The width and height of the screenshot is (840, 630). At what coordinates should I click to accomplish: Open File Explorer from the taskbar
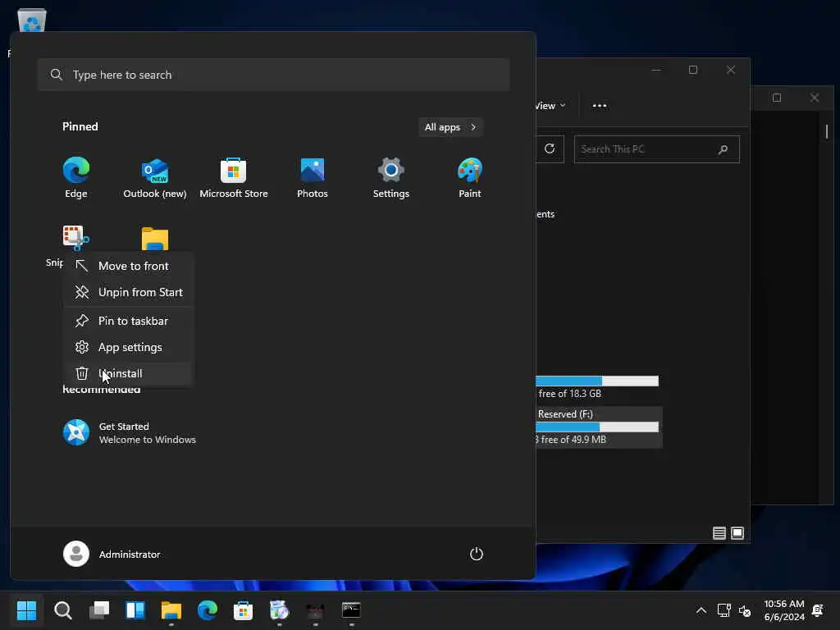171,610
